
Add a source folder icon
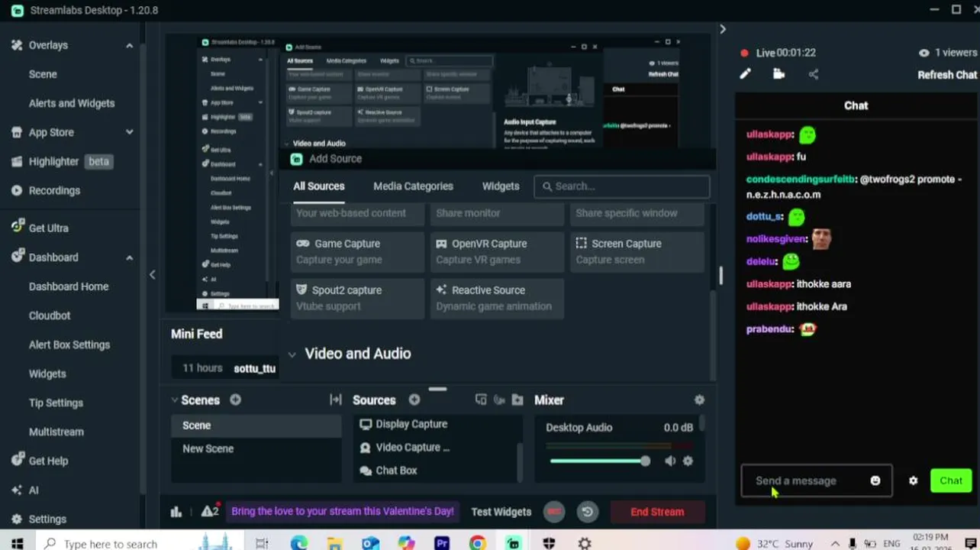point(517,400)
